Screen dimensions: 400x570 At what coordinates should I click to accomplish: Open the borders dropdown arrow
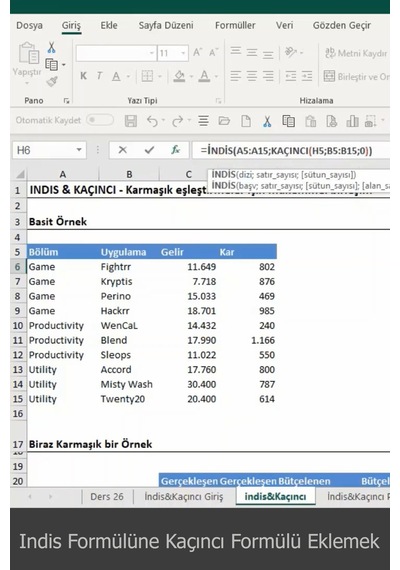[x=160, y=76]
